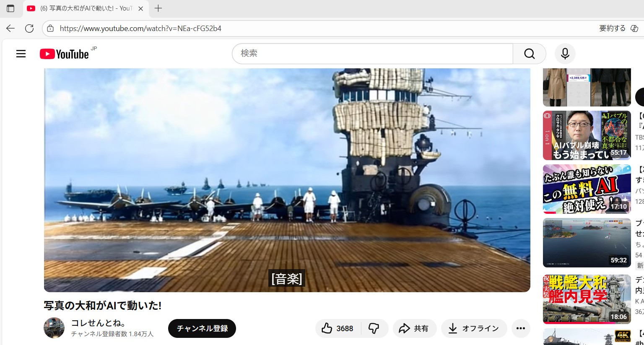Open the 戦艦大和 艦内見学 video thumbnail
The height and width of the screenshot is (345, 644).
coord(587,299)
